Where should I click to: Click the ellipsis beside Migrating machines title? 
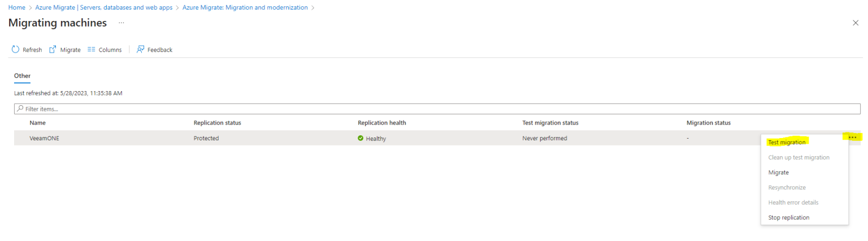point(121,23)
